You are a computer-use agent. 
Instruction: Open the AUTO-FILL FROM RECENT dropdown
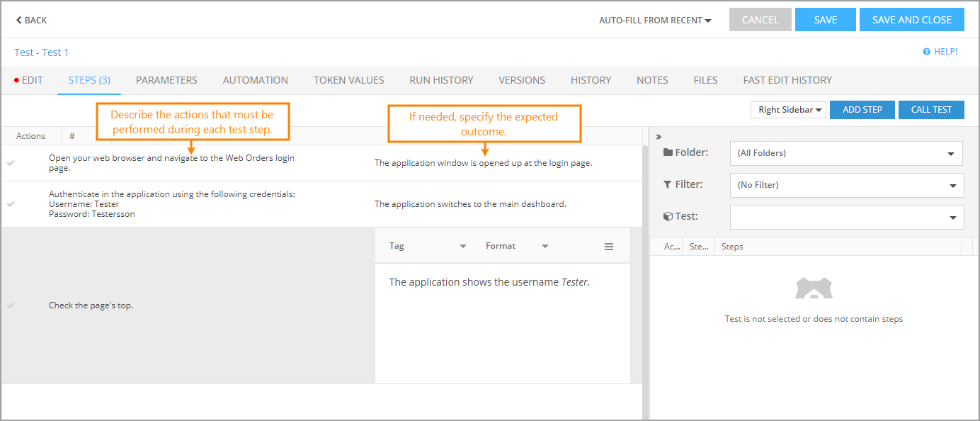coord(654,20)
